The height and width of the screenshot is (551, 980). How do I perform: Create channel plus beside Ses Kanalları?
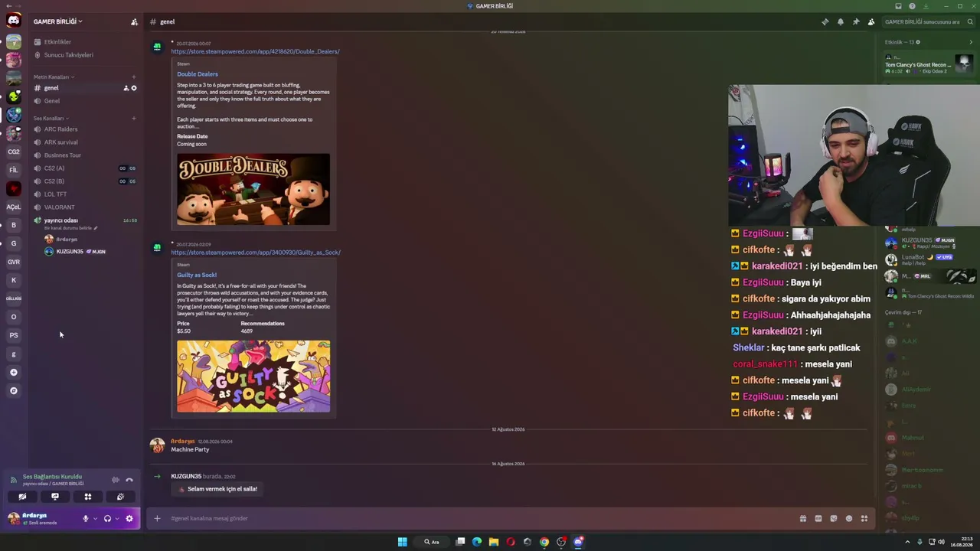pyautogui.click(x=134, y=119)
